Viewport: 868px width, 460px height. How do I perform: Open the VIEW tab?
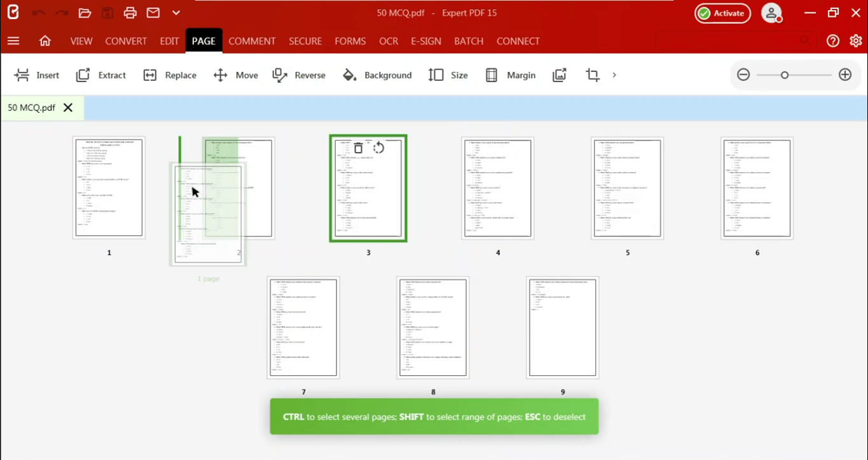coord(81,41)
